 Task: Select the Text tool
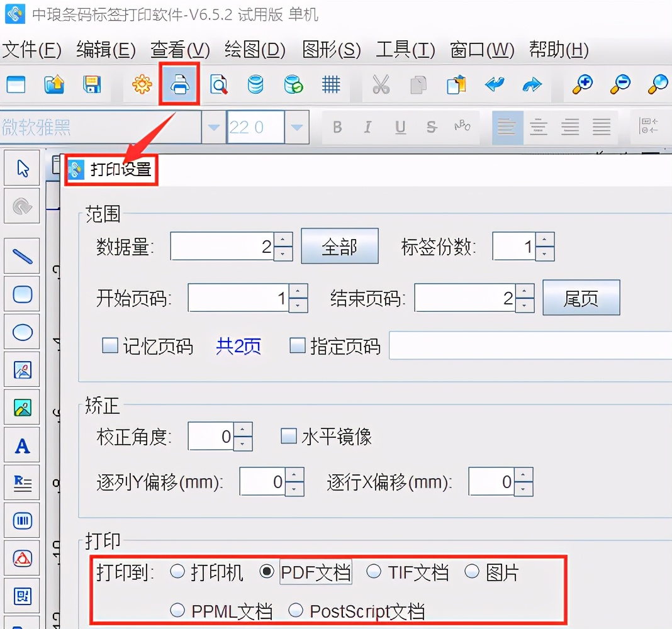22,445
